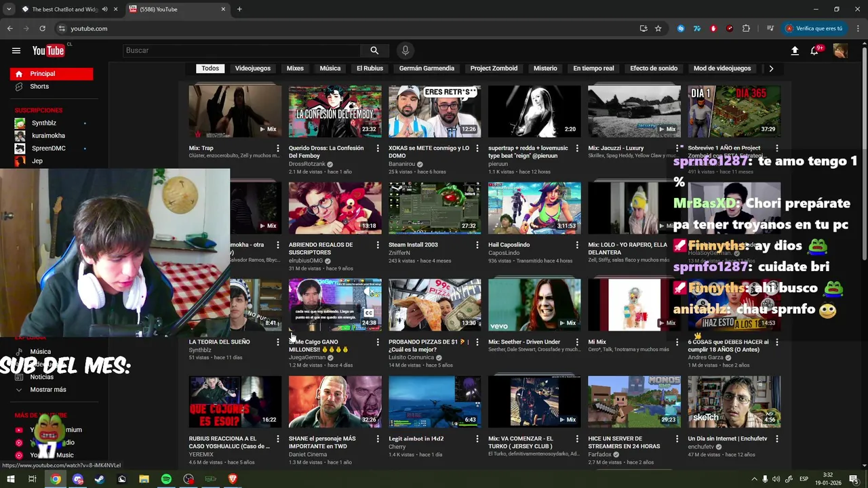Open options for XOKAS se METE video
The image size is (868, 488).
click(x=477, y=148)
